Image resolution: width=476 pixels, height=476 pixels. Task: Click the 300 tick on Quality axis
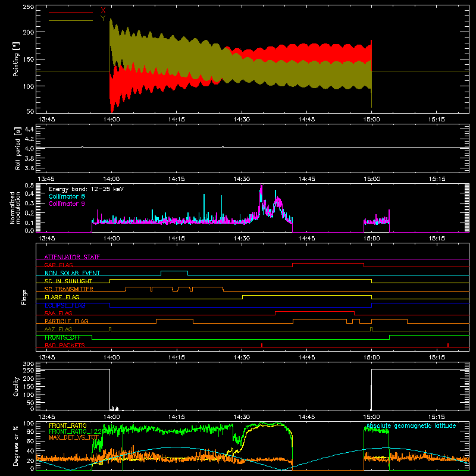(x=29, y=364)
